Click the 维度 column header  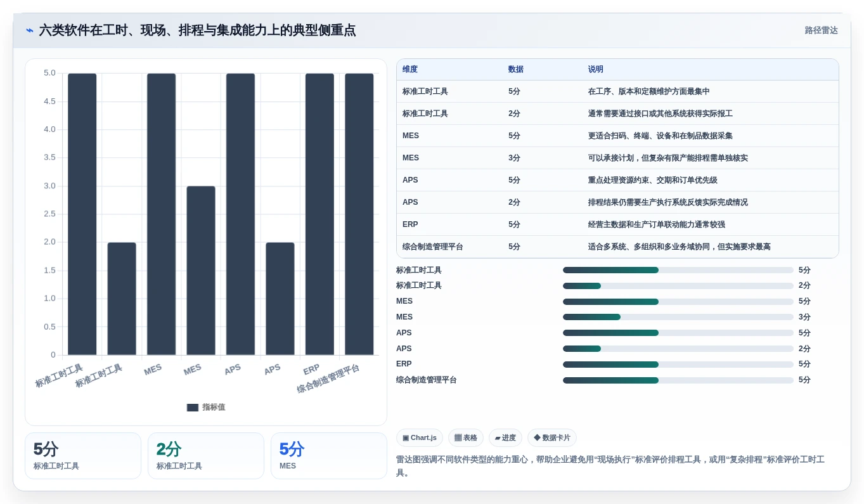[x=410, y=69]
